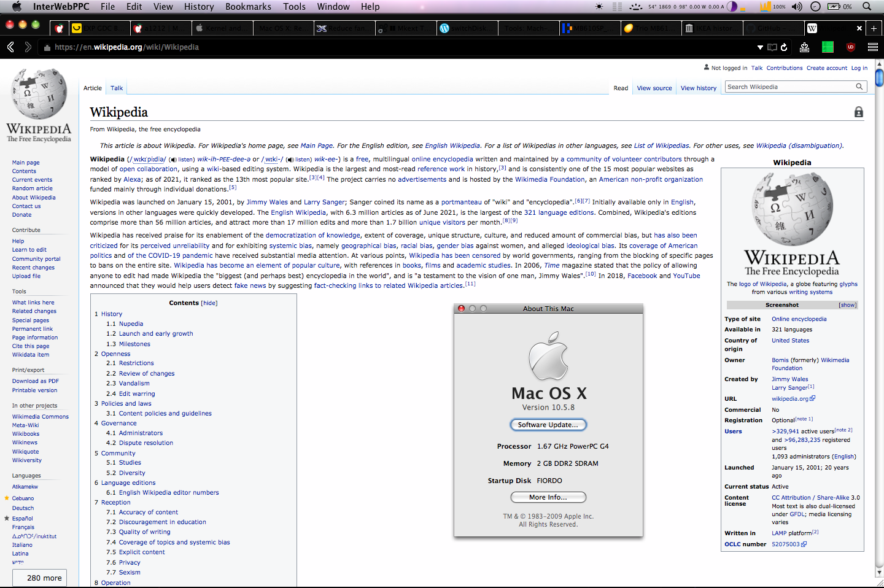Switch to the Kernel and browser tab
This screenshot has width=884, height=588.
coord(221,28)
